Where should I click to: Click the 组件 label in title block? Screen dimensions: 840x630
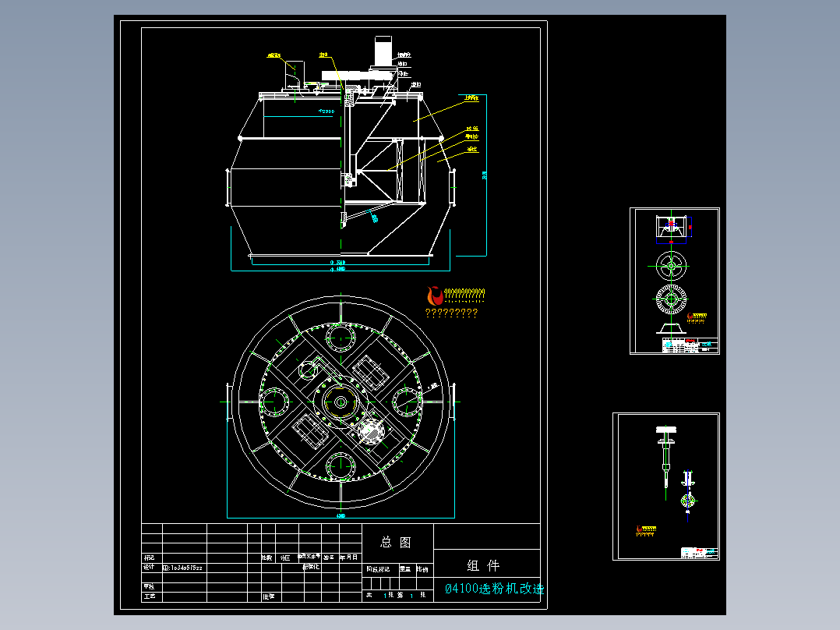[483, 565]
